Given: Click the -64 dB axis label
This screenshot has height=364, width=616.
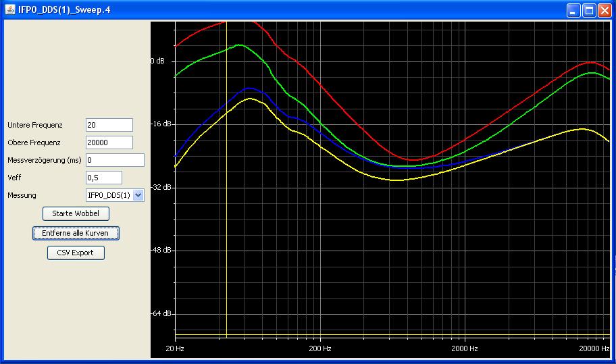Looking at the screenshot, I should pos(160,313).
